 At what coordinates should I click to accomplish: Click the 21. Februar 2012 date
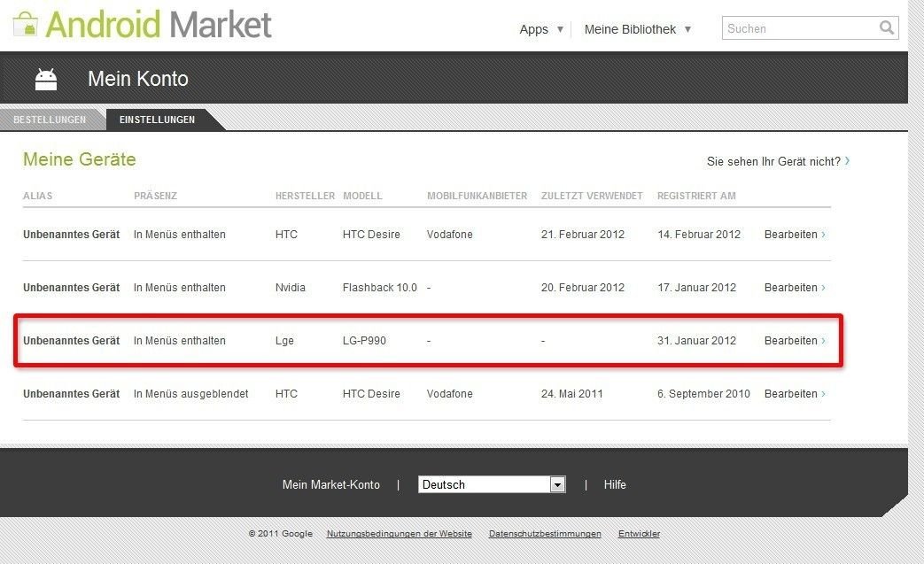(583, 235)
